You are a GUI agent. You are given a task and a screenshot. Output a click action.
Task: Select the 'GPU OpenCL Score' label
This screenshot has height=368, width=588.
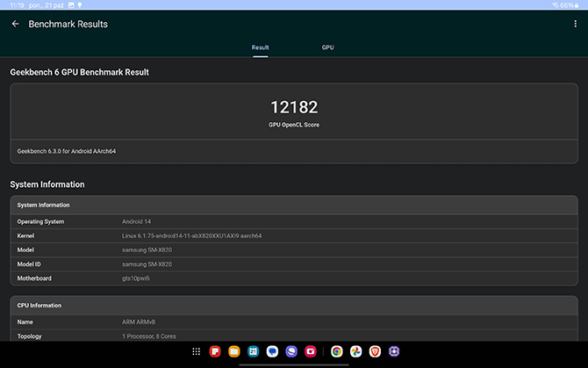tap(294, 125)
